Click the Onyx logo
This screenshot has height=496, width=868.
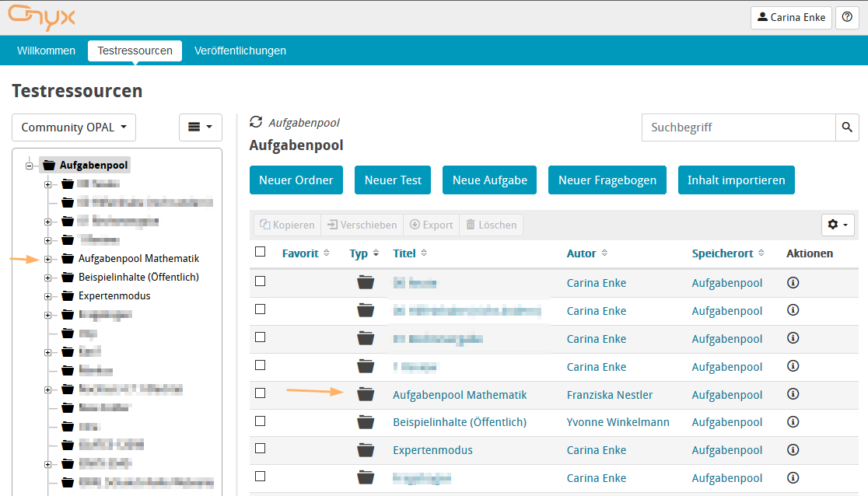pos(42,17)
